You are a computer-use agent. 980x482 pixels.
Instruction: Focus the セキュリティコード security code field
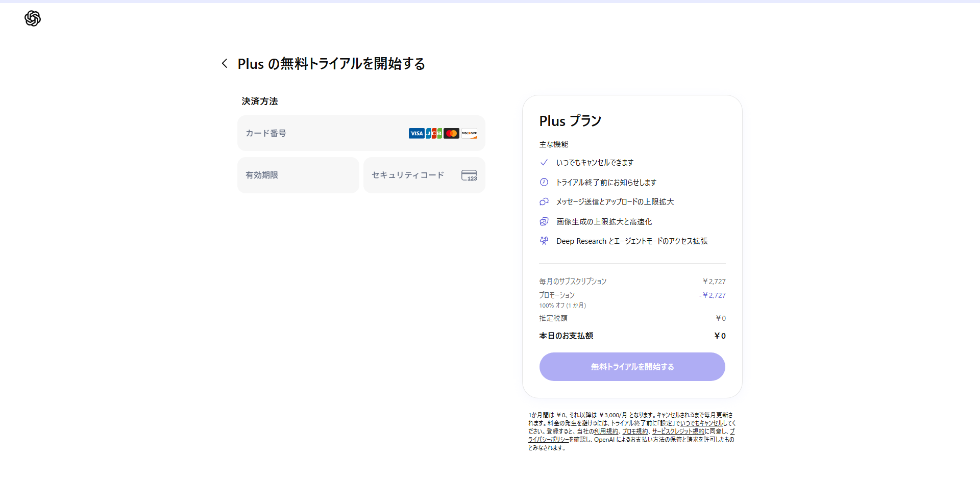coord(424,175)
